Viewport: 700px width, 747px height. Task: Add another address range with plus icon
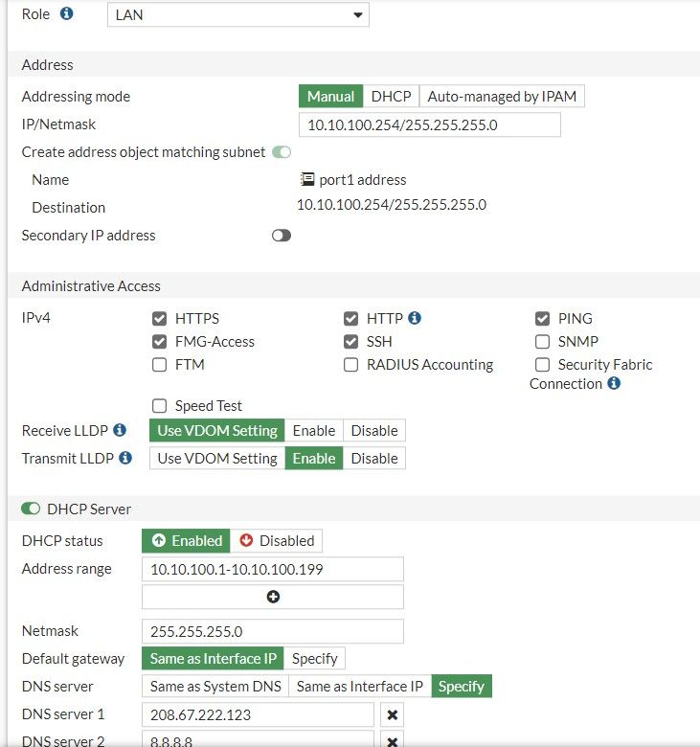click(x=273, y=597)
